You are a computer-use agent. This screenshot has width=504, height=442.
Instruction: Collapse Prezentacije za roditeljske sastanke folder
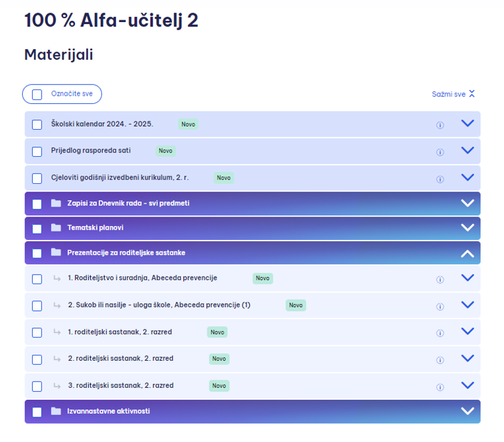[467, 254]
